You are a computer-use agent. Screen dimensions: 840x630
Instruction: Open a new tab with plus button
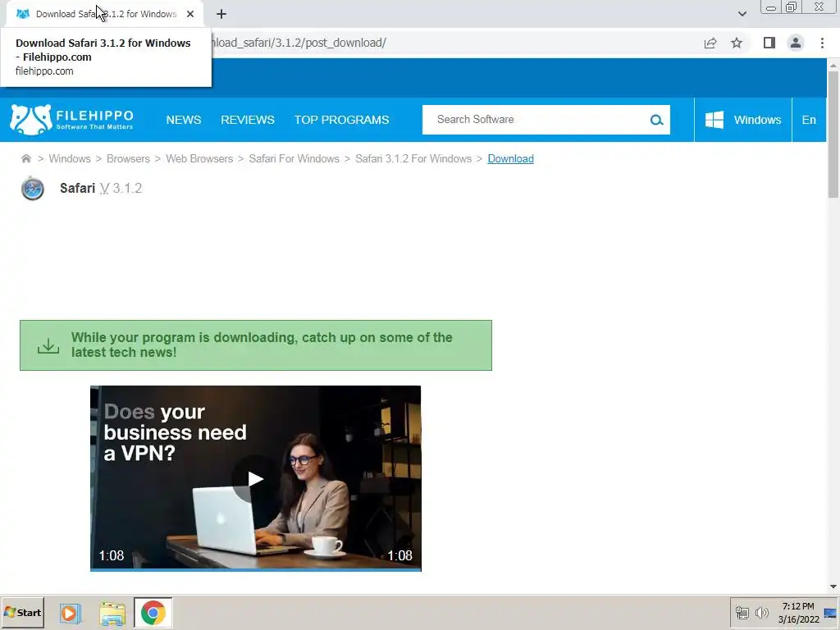pos(221,14)
